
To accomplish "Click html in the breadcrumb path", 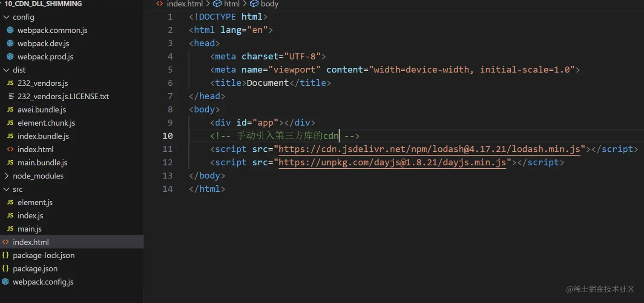I will click(232, 4).
